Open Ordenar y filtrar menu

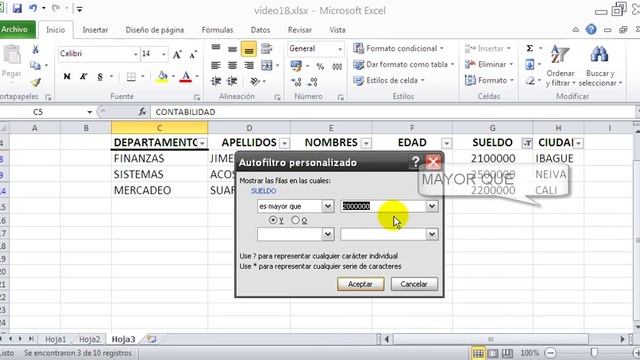click(560, 65)
